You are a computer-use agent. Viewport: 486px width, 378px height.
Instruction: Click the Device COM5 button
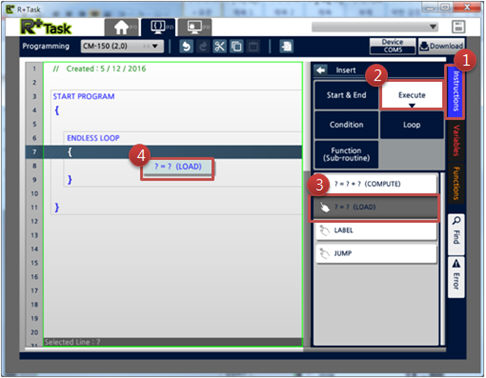(x=393, y=46)
